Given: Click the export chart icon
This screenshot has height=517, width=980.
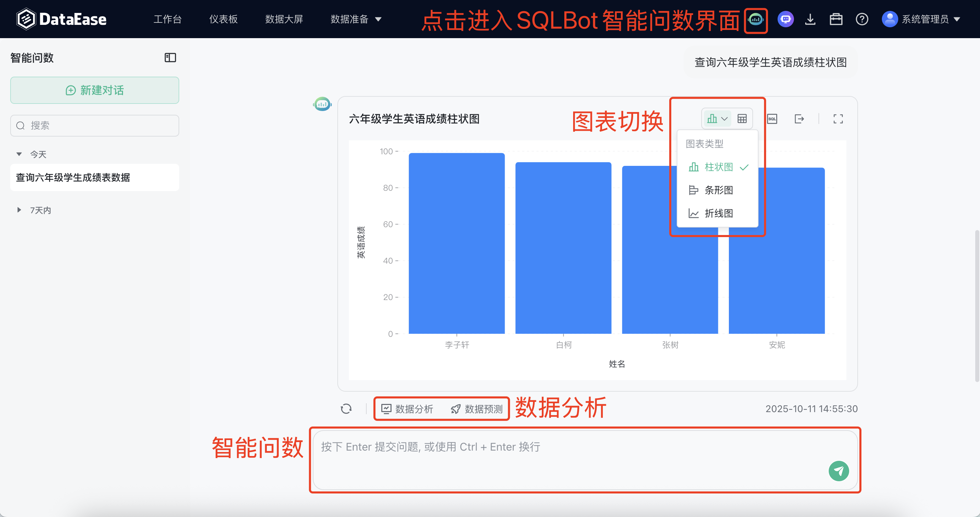Looking at the screenshot, I should [x=799, y=119].
